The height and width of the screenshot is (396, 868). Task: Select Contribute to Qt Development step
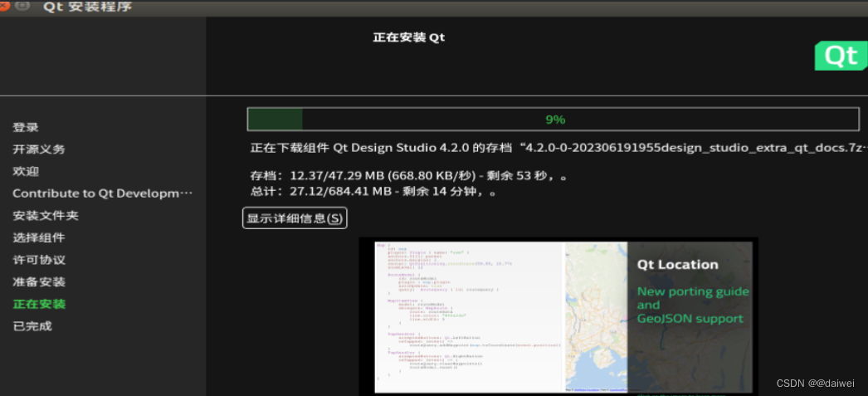tap(103, 193)
